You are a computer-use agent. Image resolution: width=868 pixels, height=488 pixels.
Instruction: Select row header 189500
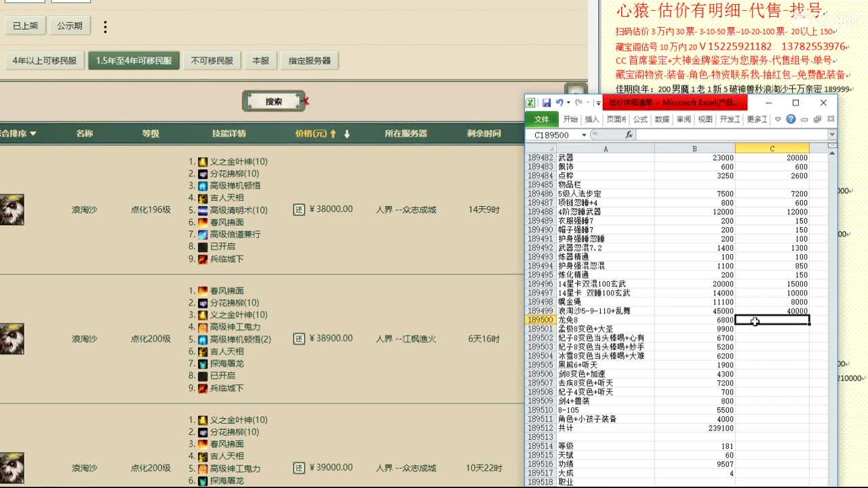tap(540, 320)
